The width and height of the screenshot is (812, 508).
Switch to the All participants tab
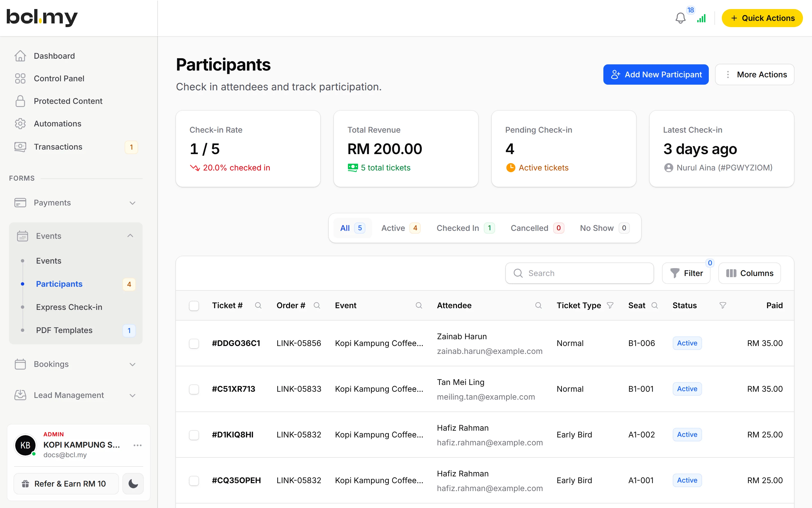pyautogui.click(x=352, y=228)
